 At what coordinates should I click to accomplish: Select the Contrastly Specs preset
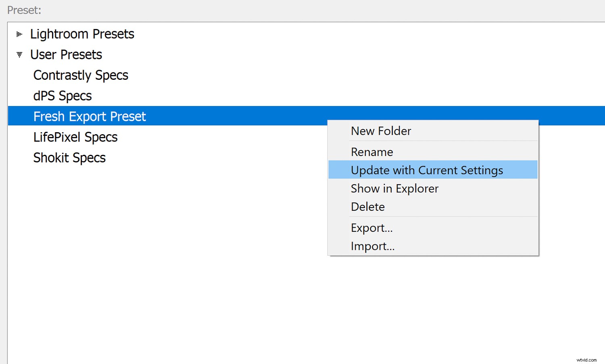click(81, 75)
